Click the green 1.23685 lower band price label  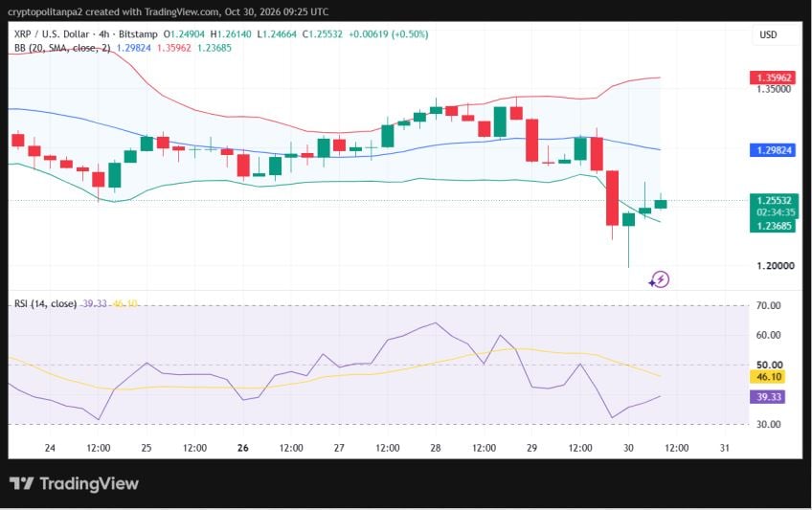tap(774, 226)
